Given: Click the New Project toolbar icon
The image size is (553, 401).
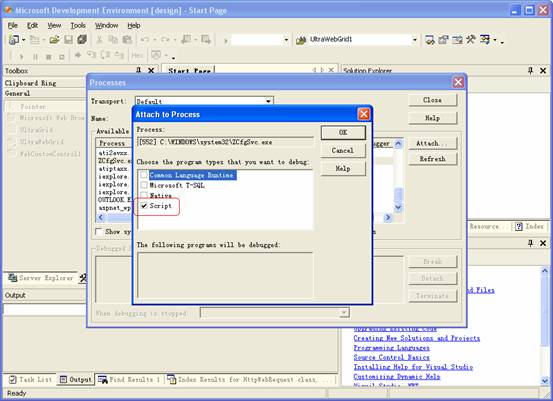Looking at the screenshot, I should point(14,40).
